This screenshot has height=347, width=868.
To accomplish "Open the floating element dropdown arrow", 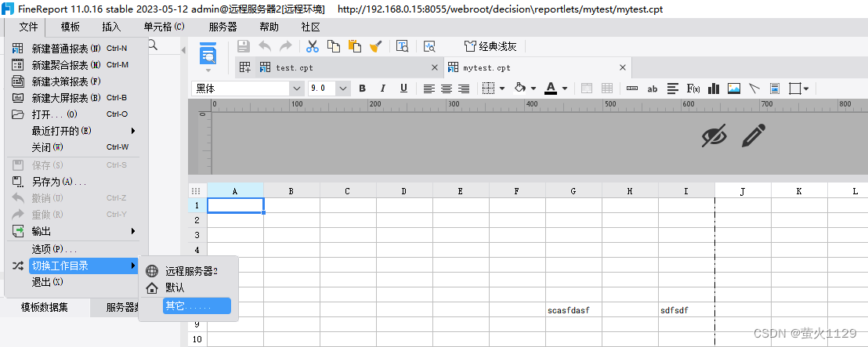I will [x=807, y=89].
